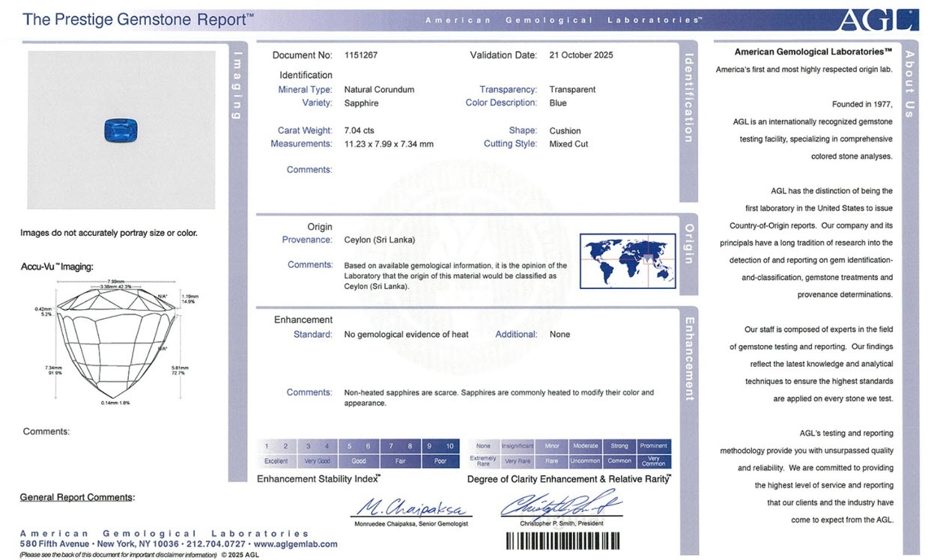This screenshot has width=940, height=560.
Task: Open the vertical Enhancement side tab
Action: (688, 358)
